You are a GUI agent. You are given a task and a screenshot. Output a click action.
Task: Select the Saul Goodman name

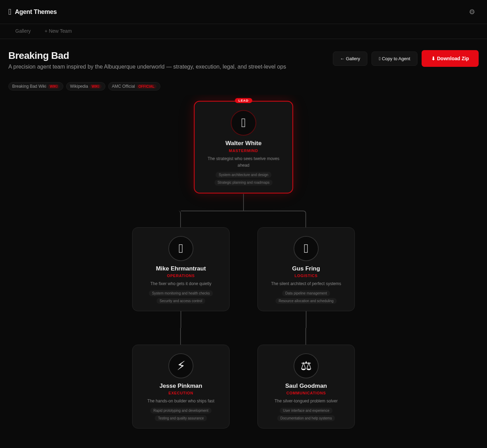(306, 386)
